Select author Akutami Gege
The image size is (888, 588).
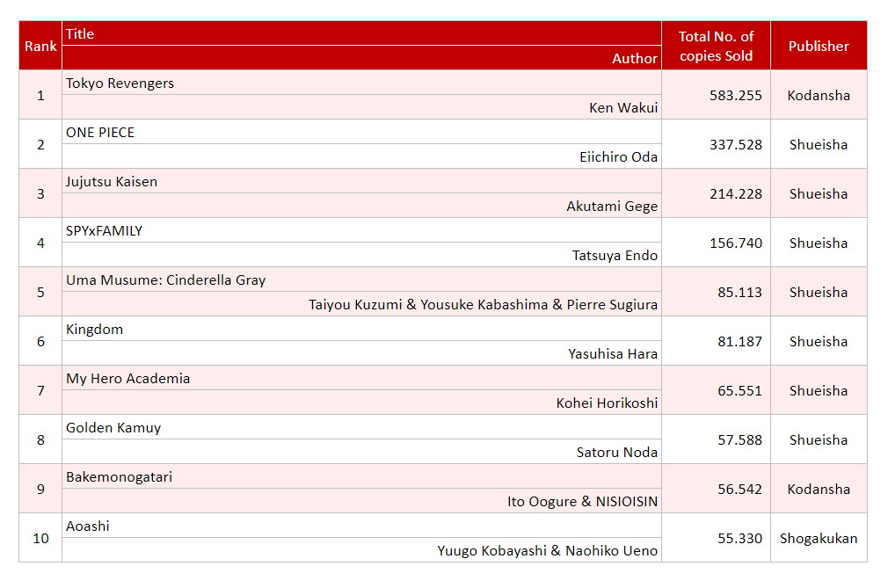(x=361, y=206)
